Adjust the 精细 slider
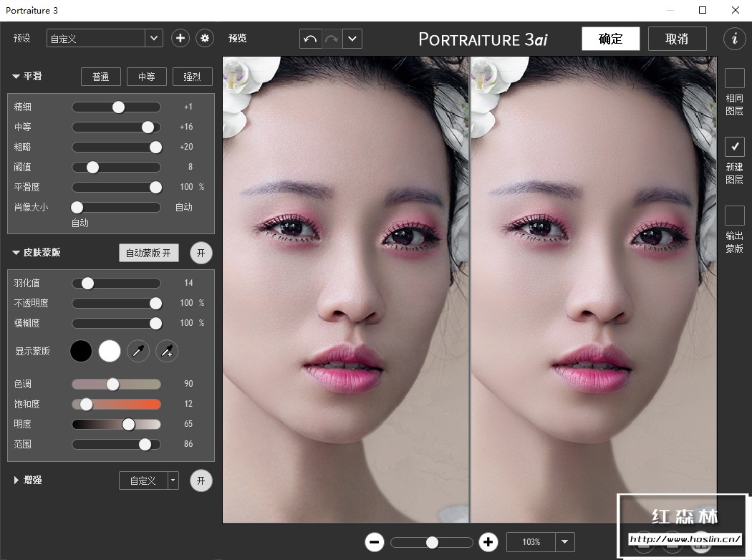This screenshot has height=560, width=752. [x=118, y=107]
